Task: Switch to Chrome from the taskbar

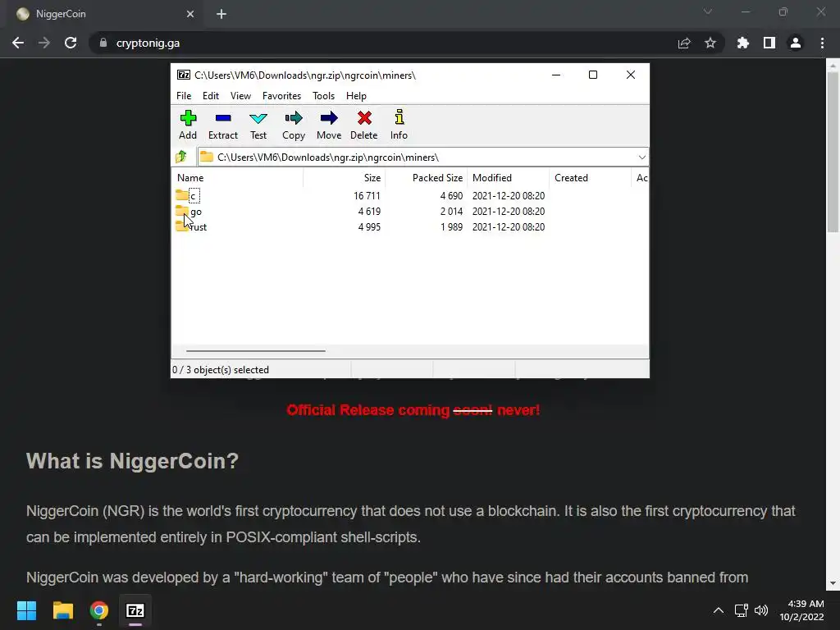Action: [99, 610]
